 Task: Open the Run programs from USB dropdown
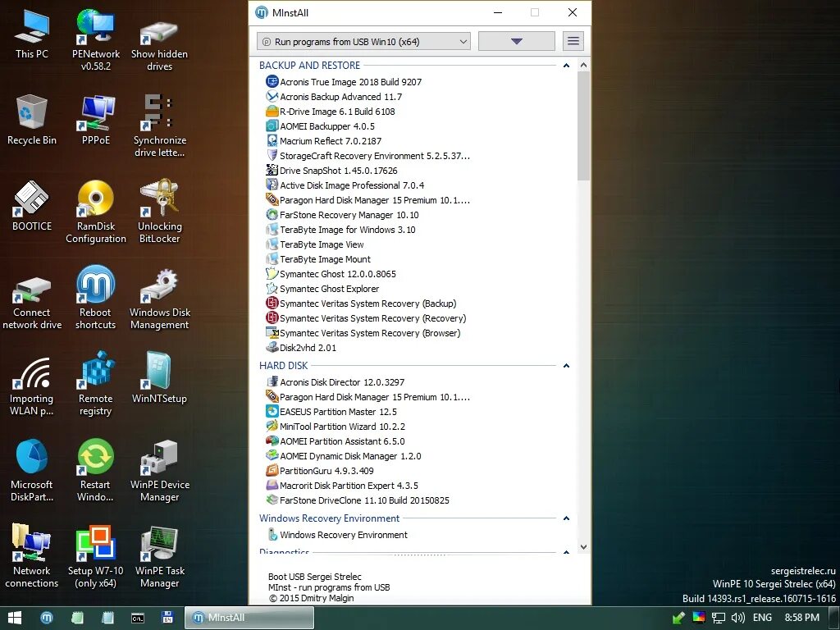[x=363, y=41]
